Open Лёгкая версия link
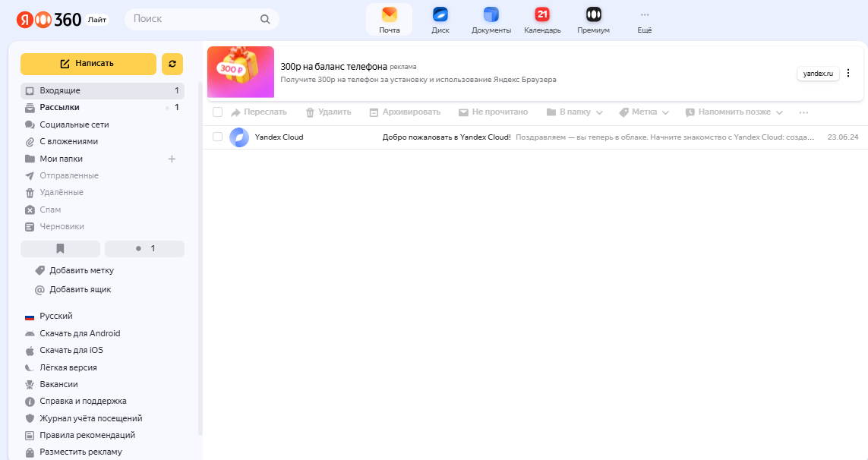868x460 pixels. coord(68,367)
